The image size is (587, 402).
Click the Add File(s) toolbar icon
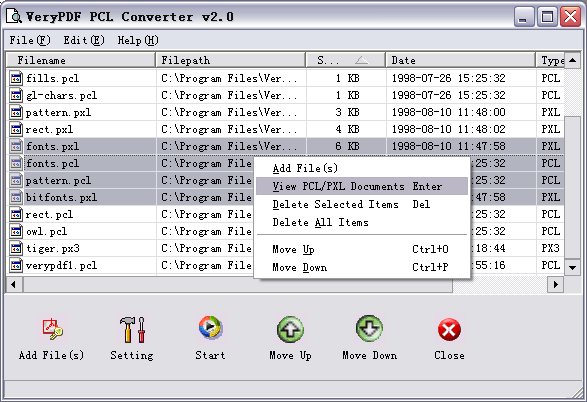(52, 329)
